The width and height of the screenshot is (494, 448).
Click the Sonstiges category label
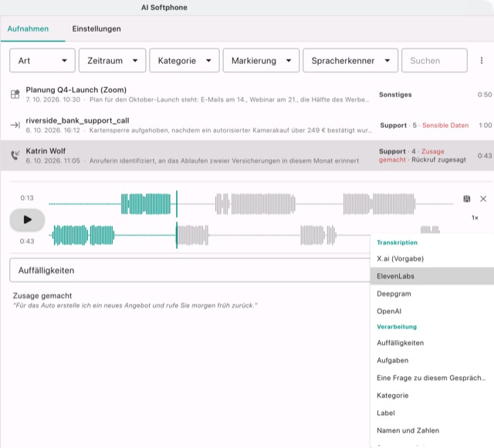point(395,95)
